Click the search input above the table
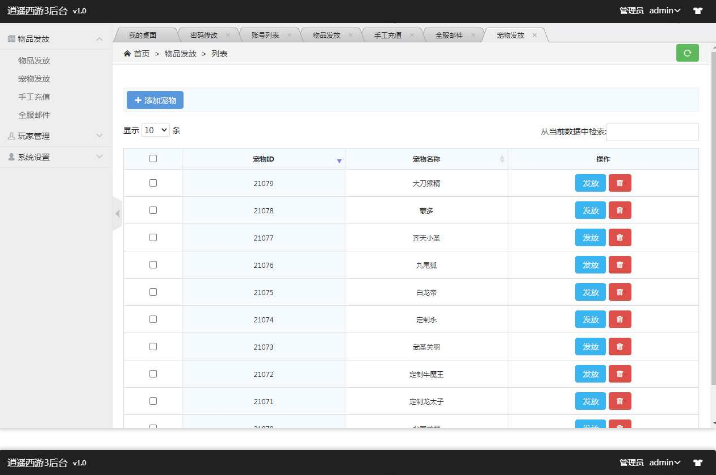Viewport: 716px width, 475px height. pyautogui.click(x=652, y=131)
